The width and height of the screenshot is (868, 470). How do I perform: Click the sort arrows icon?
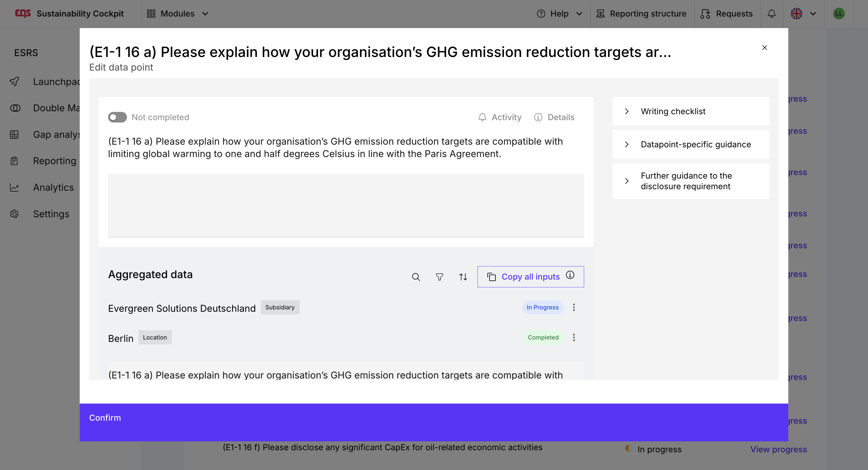click(x=463, y=277)
